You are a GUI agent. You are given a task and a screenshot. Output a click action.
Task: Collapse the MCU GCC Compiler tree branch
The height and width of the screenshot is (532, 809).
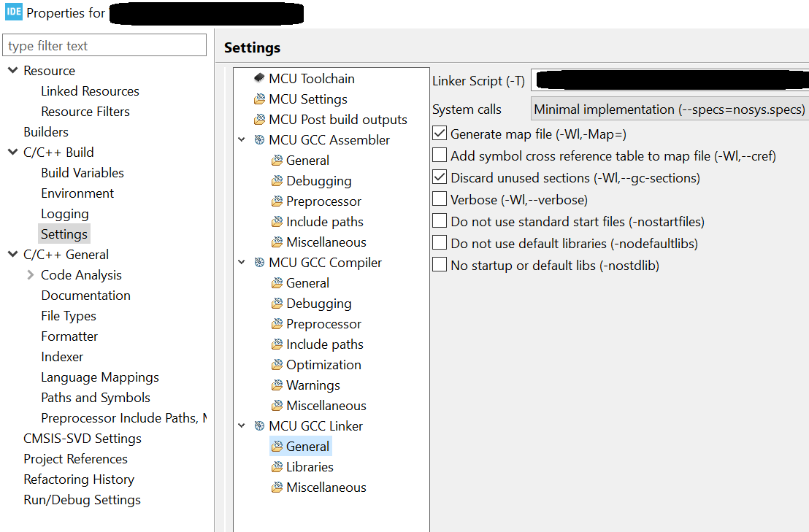[x=242, y=262]
